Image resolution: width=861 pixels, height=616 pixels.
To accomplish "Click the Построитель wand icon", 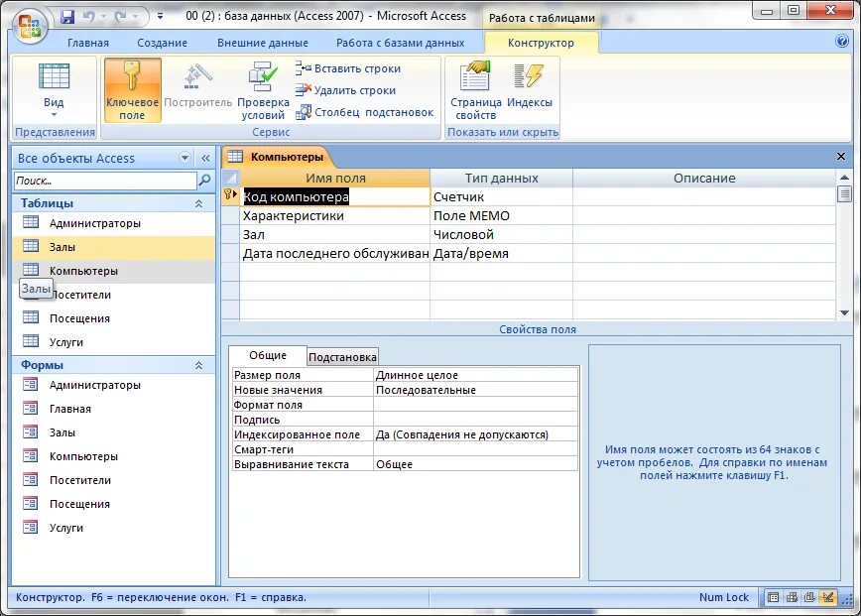I will pyautogui.click(x=197, y=76).
